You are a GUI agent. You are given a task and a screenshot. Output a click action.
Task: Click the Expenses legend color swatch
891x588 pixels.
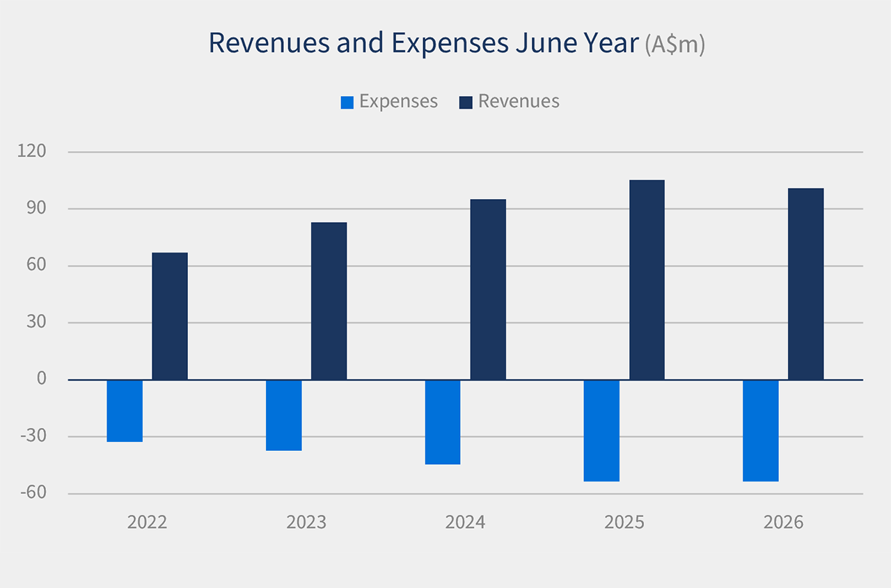(347, 102)
